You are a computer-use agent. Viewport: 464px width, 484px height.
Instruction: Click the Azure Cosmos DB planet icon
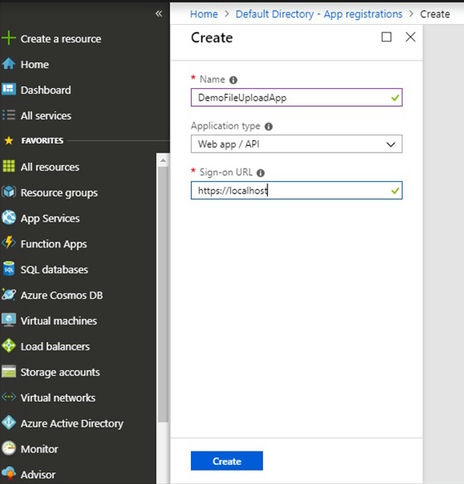(9, 295)
